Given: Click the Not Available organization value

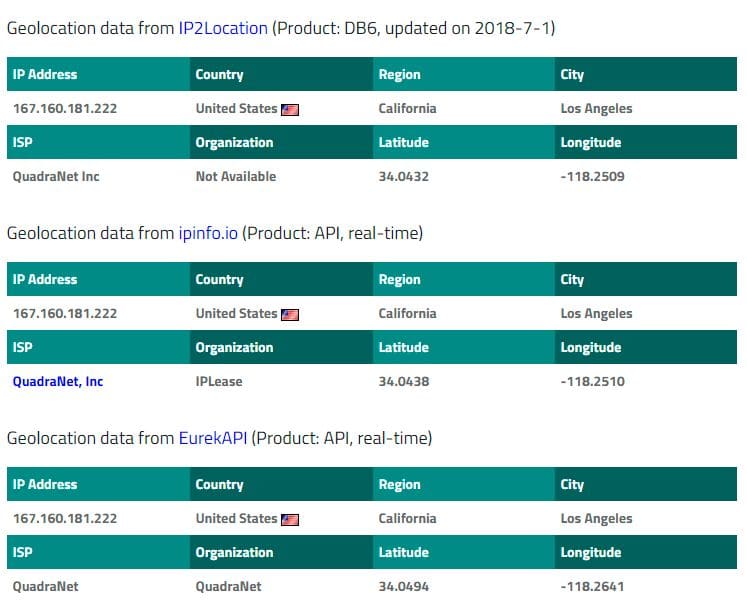Looking at the screenshot, I should pos(236,177).
